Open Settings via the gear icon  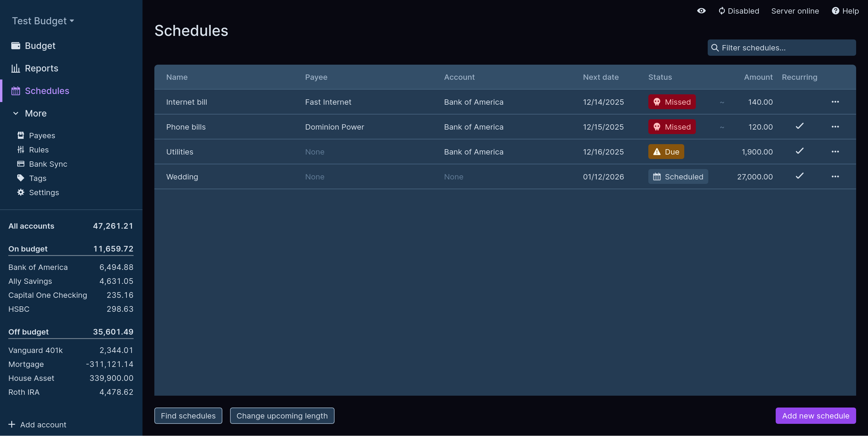pyautogui.click(x=20, y=192)
